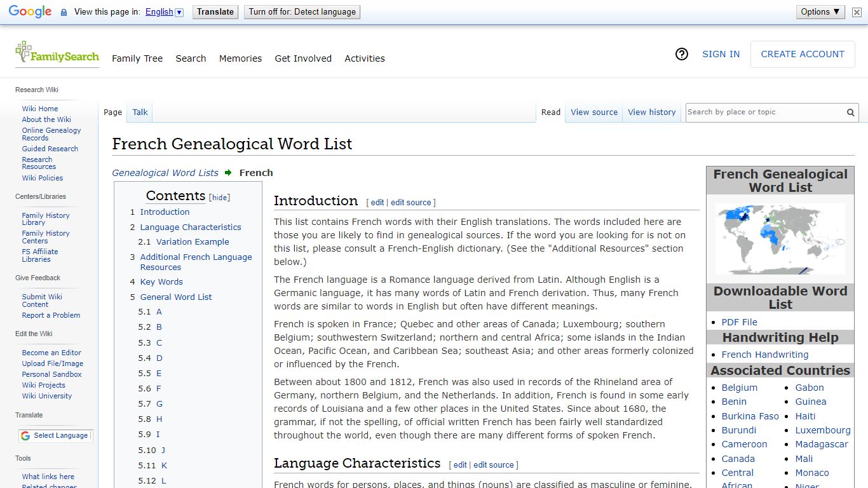Click Report a Problem
The height and width of the screenshot is (488, 868).
pyautogui.click(x=51, y=315)
